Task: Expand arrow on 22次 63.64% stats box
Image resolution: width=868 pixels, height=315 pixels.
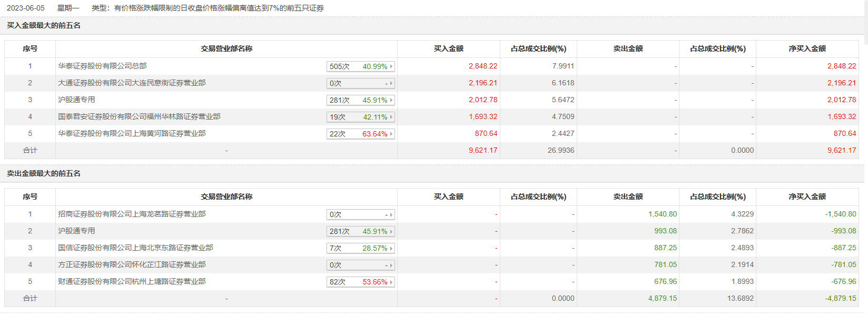Action: [x=391, y=134]
